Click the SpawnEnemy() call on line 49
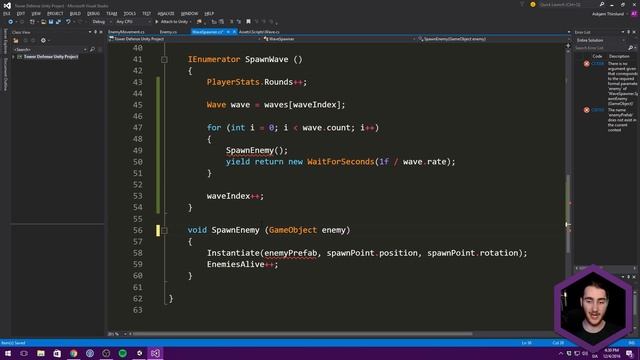 (x=257, y=151)
